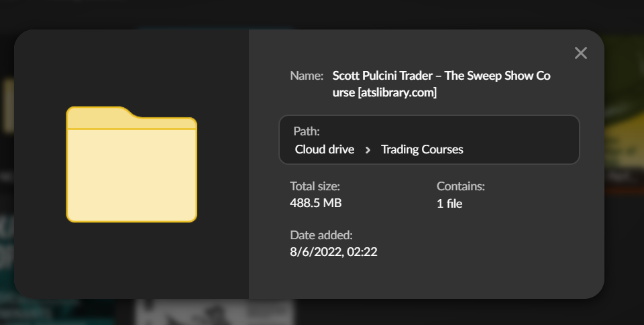Navigate to Trading Courses breadcrumb folder
Image resolution: width=644 pixels, height=325 pixels.
422,149
